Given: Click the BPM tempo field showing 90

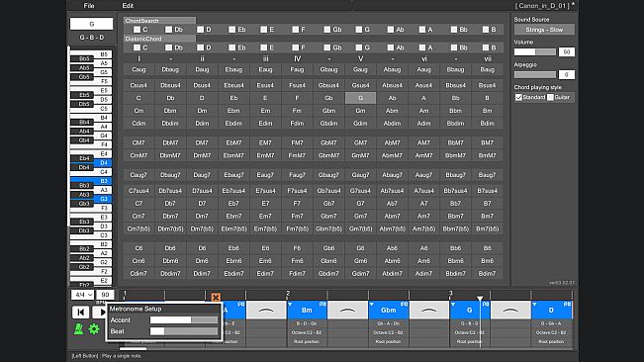Looking at the screenshot, I should coord(105,295).
